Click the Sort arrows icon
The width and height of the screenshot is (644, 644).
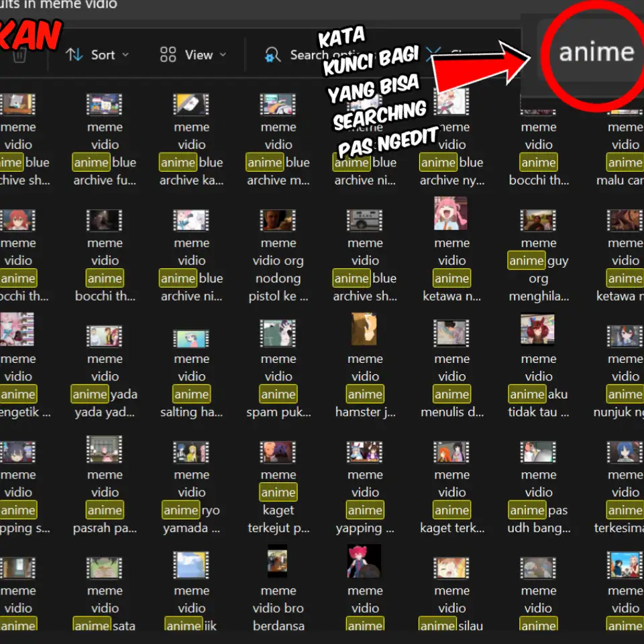(x=74, y=54)
